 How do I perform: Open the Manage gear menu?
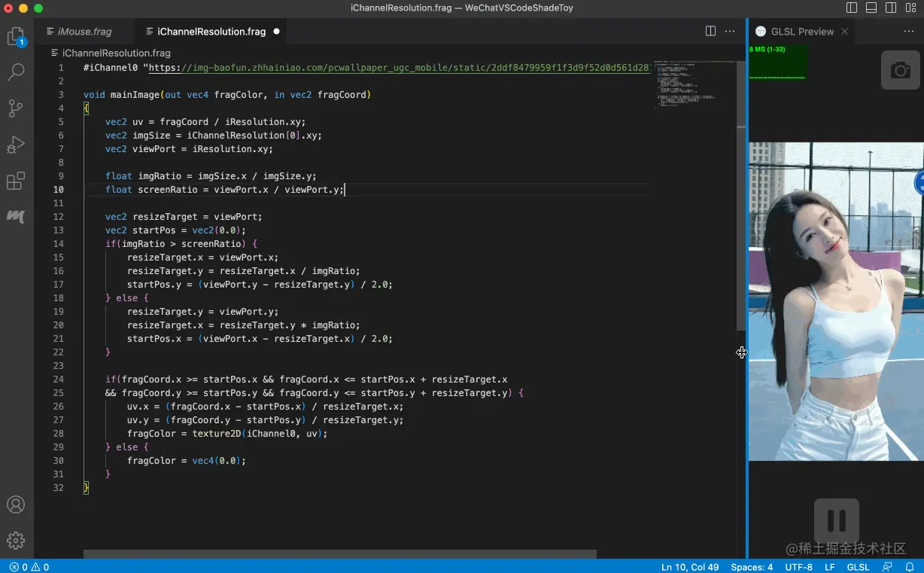point(16,541)
